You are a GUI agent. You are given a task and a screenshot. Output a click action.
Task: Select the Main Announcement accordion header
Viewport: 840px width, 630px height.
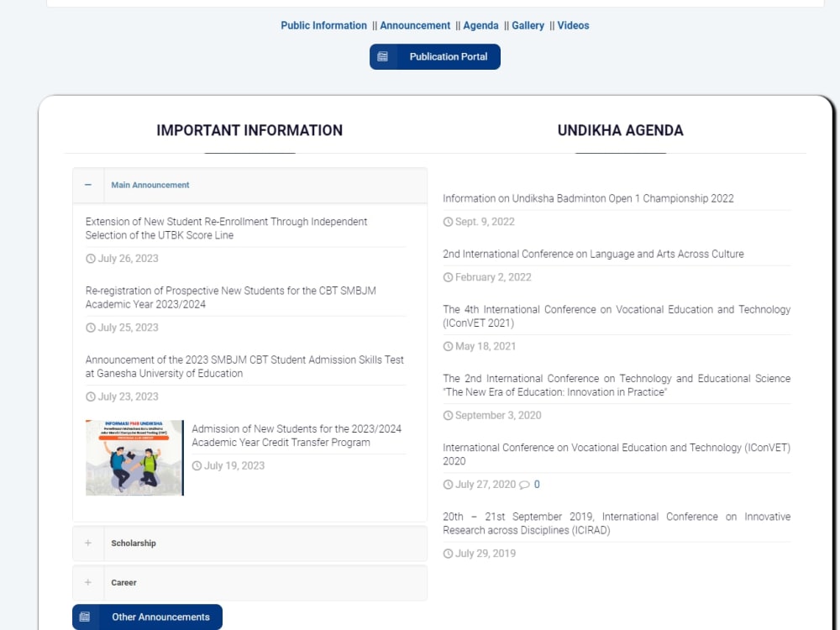pyautogui.click(x=249, y=185)
